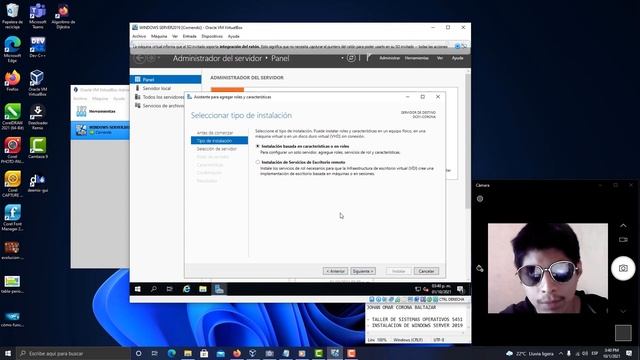
Task: Click refresh icon in Server Manager header
Action: (x=351, y=58)
